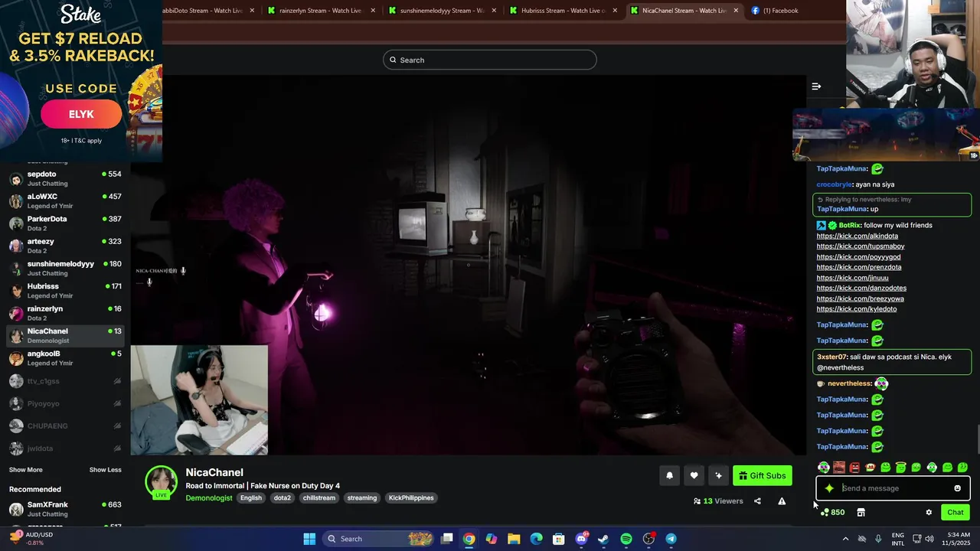This screenshot has height=551, width=980.
Task: Show hidden system tray icons chevron
Action: [x=845, y=539]
